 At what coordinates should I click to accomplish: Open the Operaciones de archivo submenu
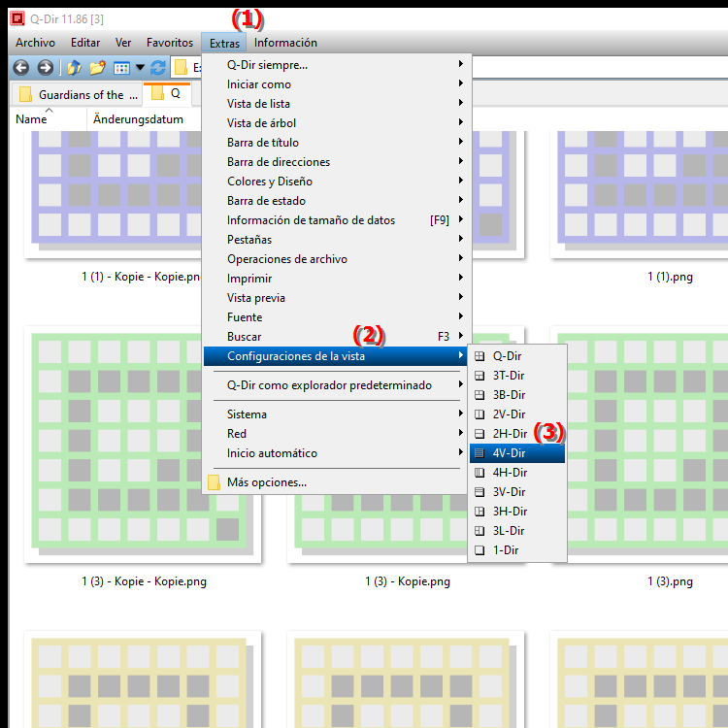[336, 259]
